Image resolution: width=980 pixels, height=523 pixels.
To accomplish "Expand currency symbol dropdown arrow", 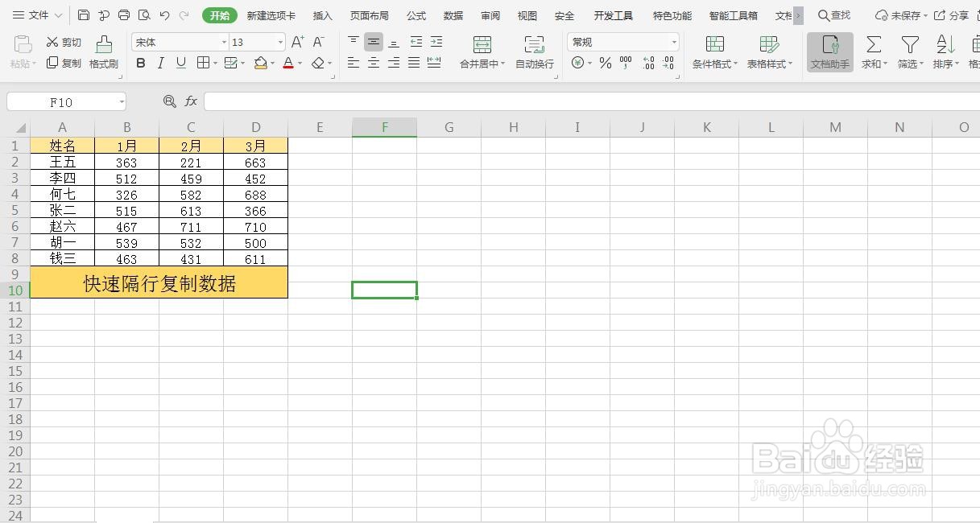I will 589,63.
